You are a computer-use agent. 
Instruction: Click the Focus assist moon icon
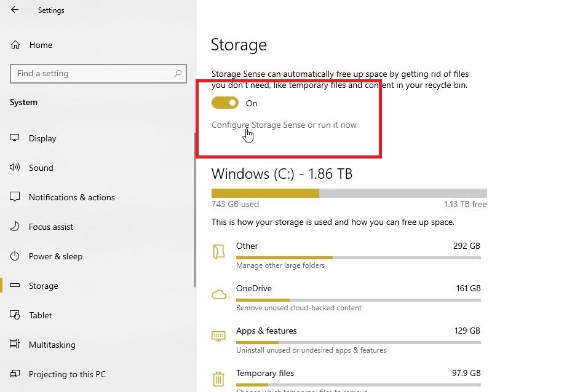tap(15, 226)
